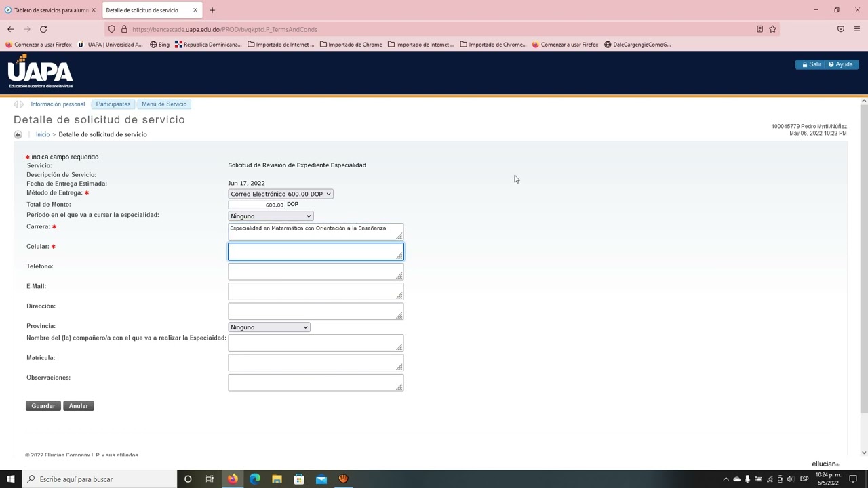Open DaleCargengieComoG bookmark
This screenshot has height=488, width=868.
click(x=637, y=45)
